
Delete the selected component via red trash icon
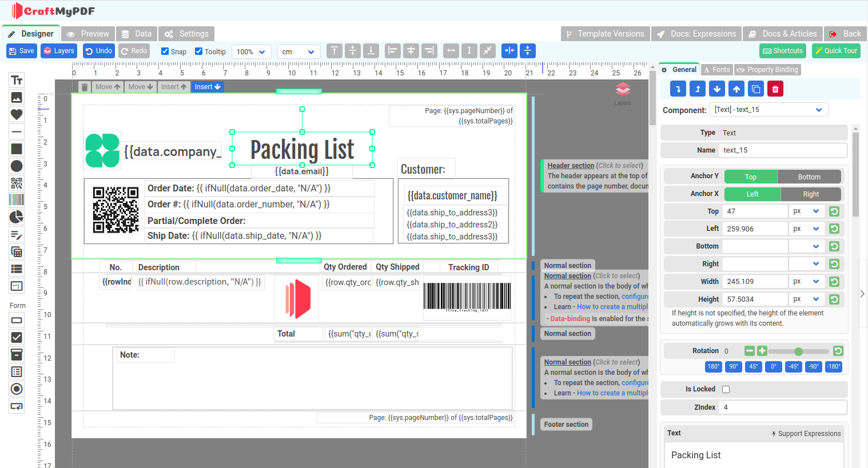click(775, 89)
